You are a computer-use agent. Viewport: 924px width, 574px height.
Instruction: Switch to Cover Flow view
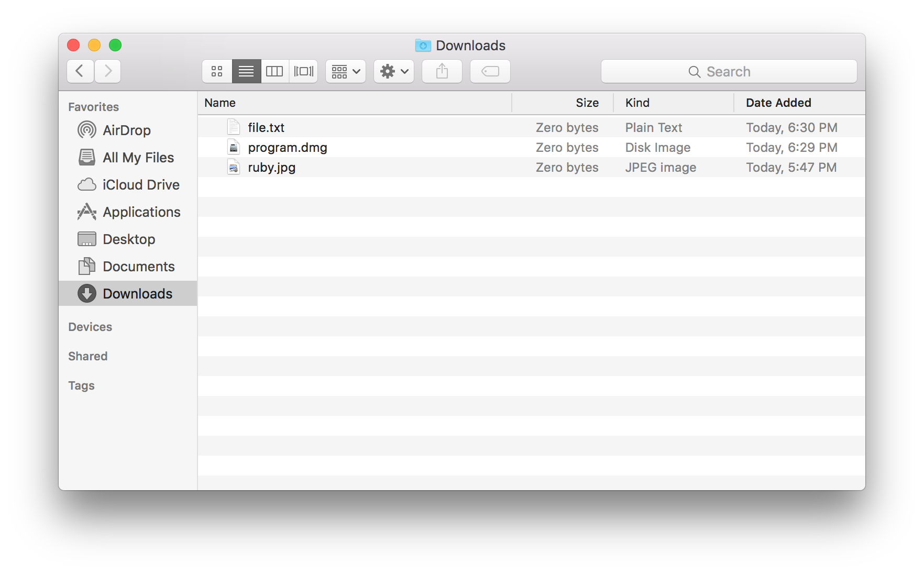tap(304, 71)
